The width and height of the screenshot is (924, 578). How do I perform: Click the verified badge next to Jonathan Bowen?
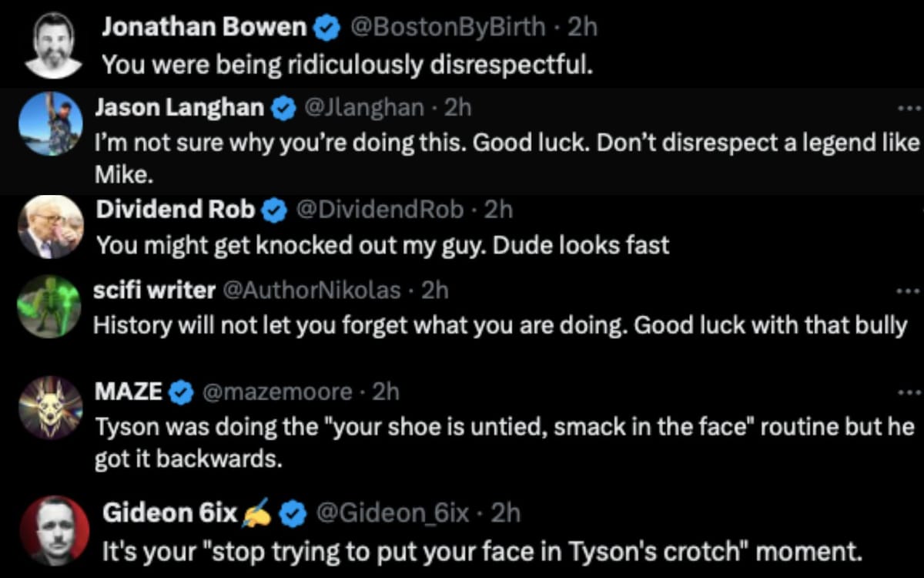pyautogui.click(x=326, y=26)
